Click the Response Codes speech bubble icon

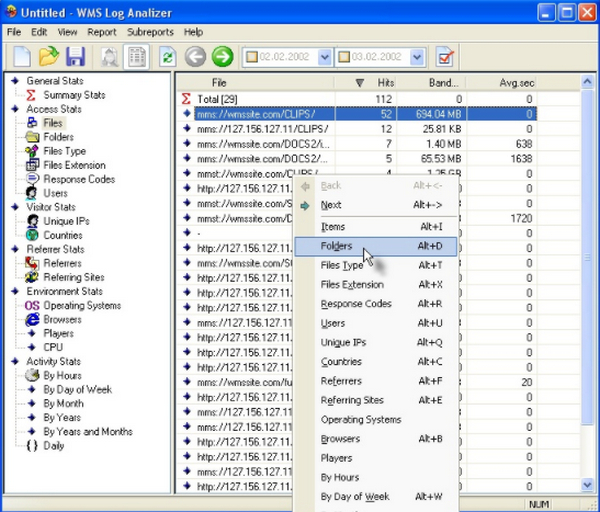(x=32, y=179)
